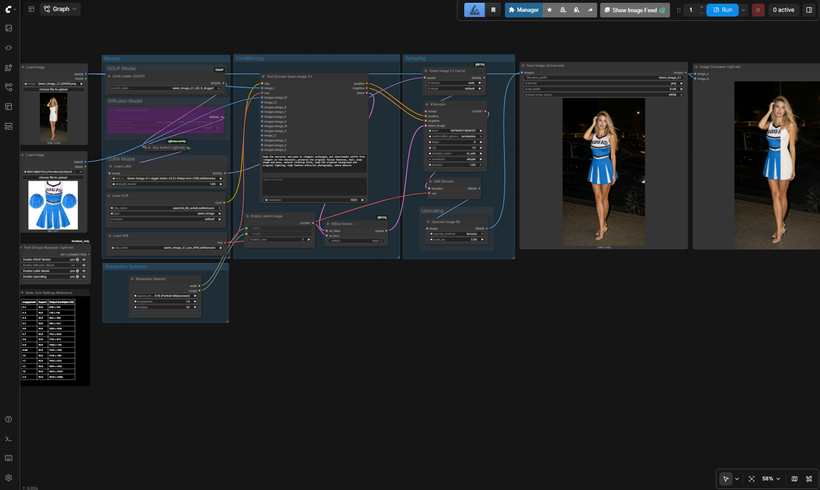
Task: Click the second left sidebar panel icon
Action: [x=8, y=48]
